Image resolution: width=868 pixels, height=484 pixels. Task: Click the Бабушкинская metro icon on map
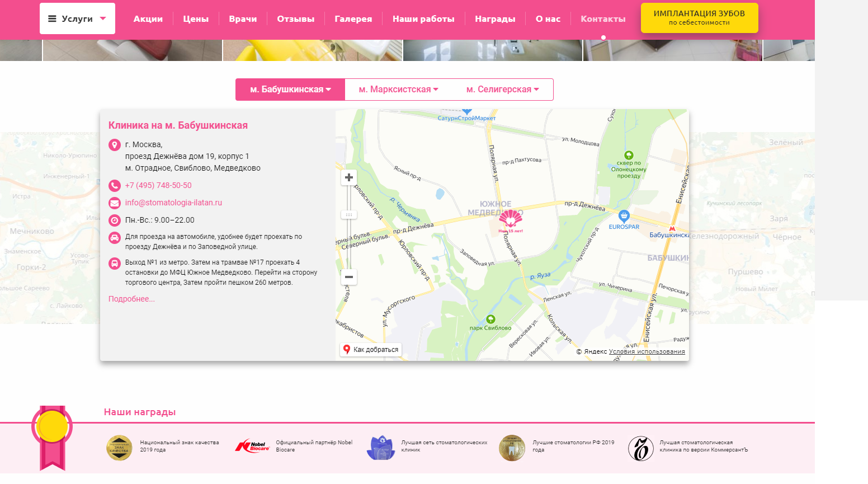click(x=672, y=228)
